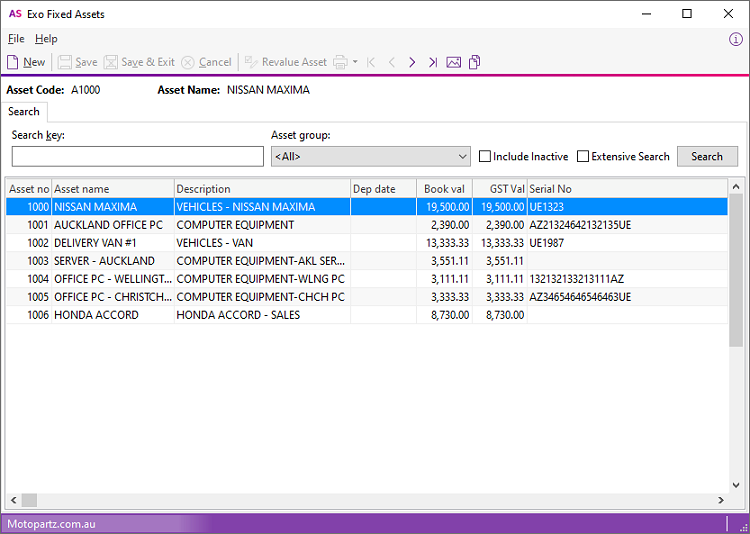750x534 pixels.
Task: Open the Asset group dropdown
Action: click(370, 157)
